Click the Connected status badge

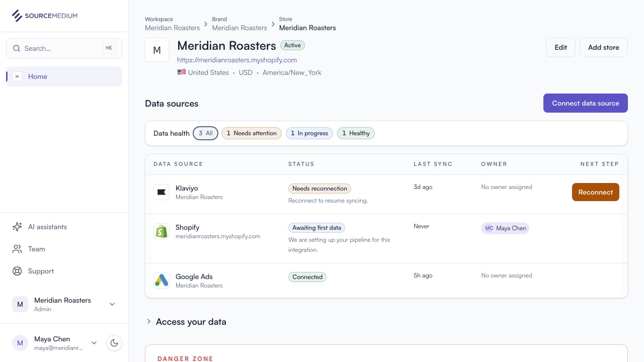(307, 277)
